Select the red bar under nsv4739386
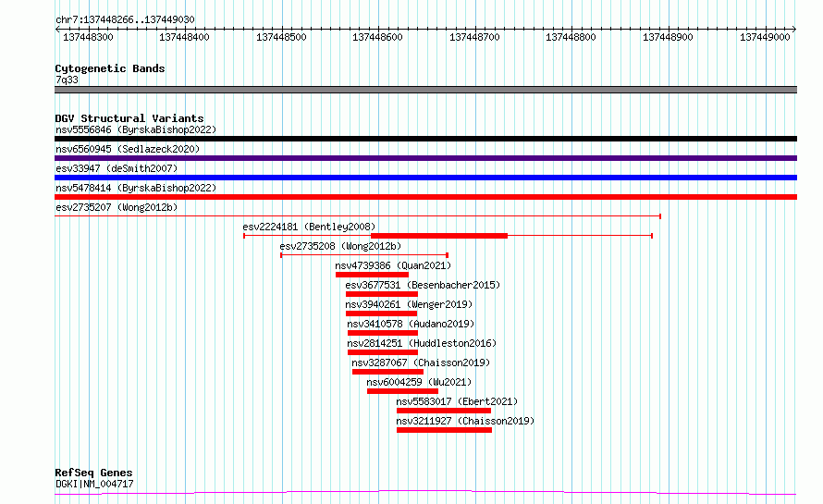This screenshot has width=823, height=504. pos(372,275)
